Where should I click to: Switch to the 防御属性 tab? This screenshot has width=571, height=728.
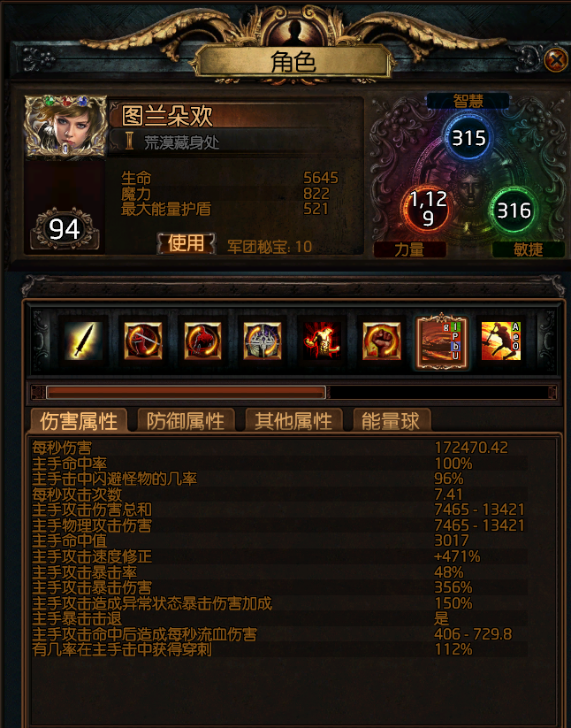186,421
